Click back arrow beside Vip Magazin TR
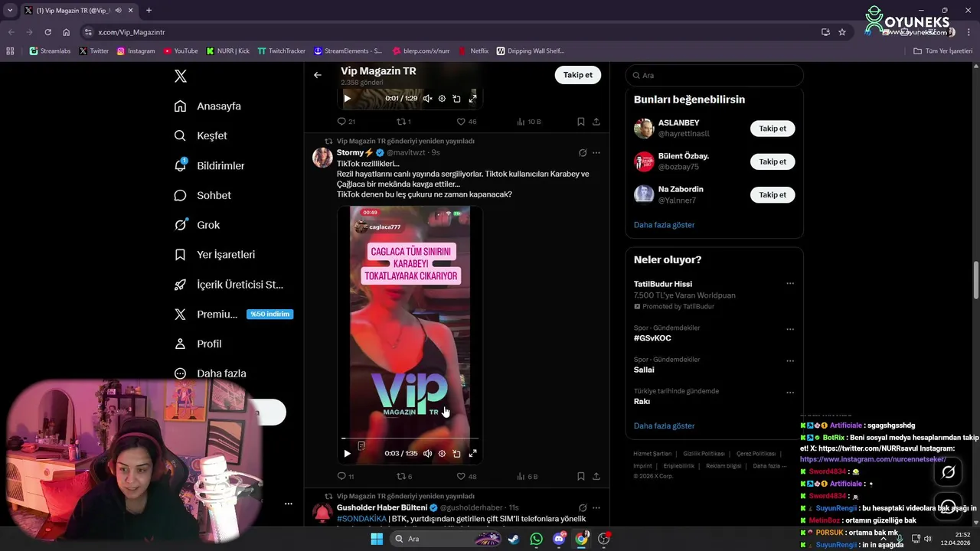This screenshot has width=980, height=551. tap(318, 75)
